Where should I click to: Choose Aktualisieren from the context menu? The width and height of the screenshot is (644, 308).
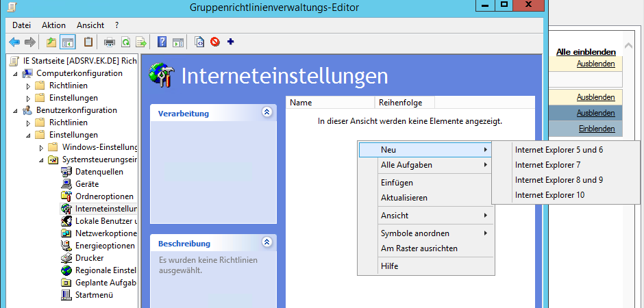point(425,198)
